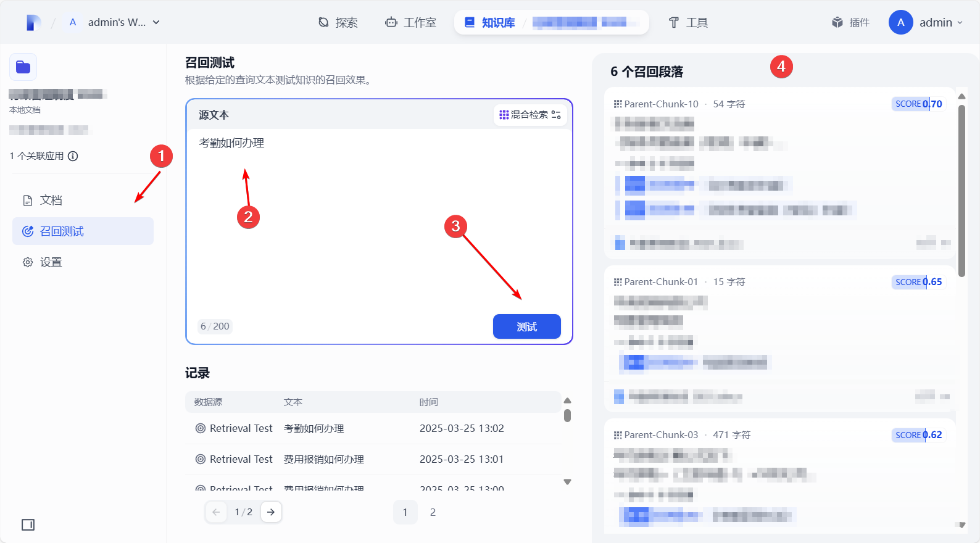Click the blue 测试 button
The height and width of the screenshot is (543, 980).
(x=527, y=326)
